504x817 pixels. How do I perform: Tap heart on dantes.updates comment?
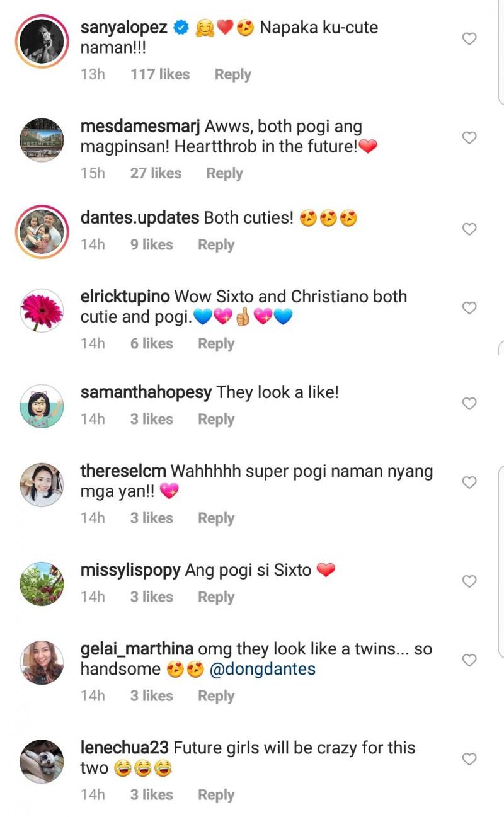(x=469, y=229)
